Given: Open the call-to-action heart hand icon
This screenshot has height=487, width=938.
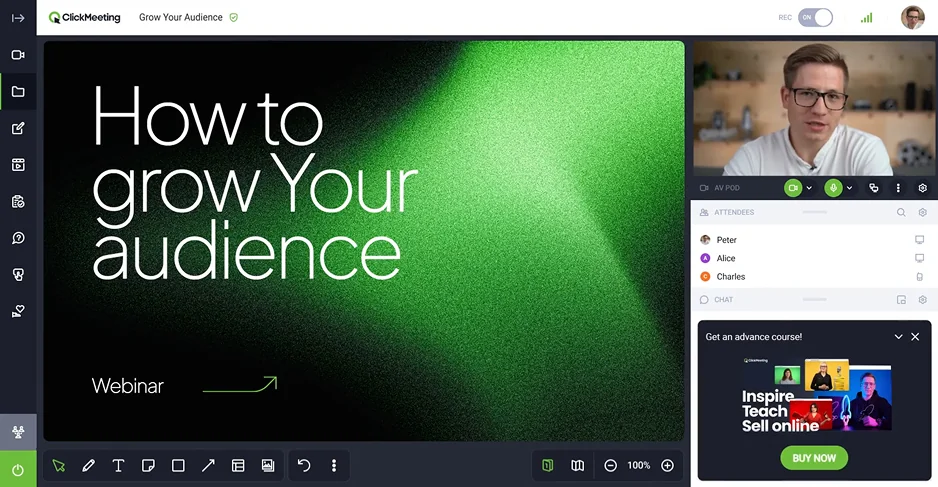Looking at the screenshot, I should click(18, 311).
